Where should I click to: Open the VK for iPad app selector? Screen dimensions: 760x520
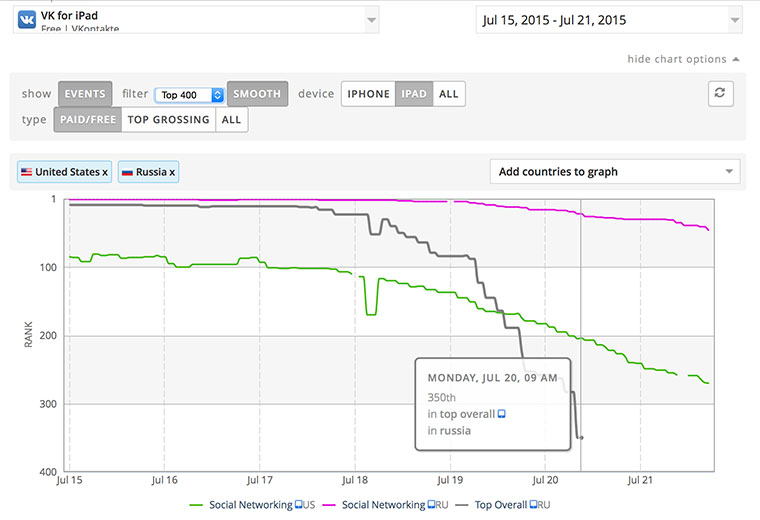[196, 20]
